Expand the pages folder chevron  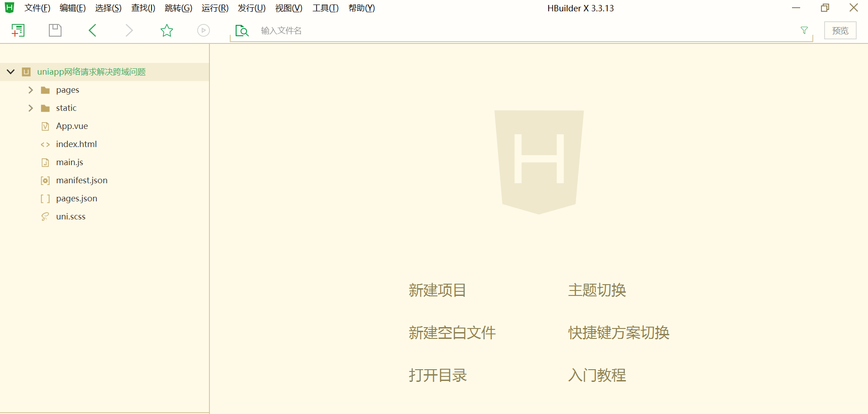31,90
